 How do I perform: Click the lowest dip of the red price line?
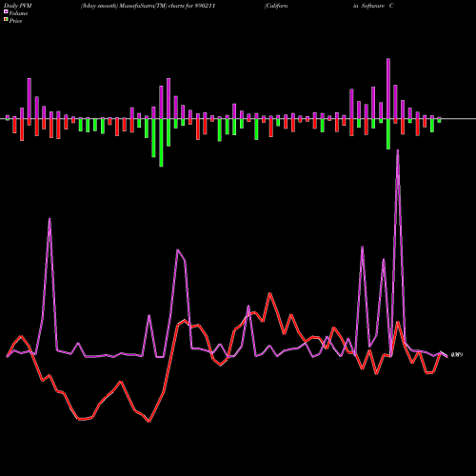(x=149, y=422)
